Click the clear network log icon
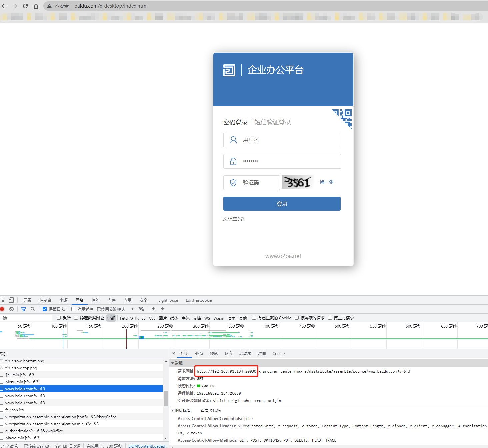Image resolution: width=488 pixels, height=448 pixels. 12,309
